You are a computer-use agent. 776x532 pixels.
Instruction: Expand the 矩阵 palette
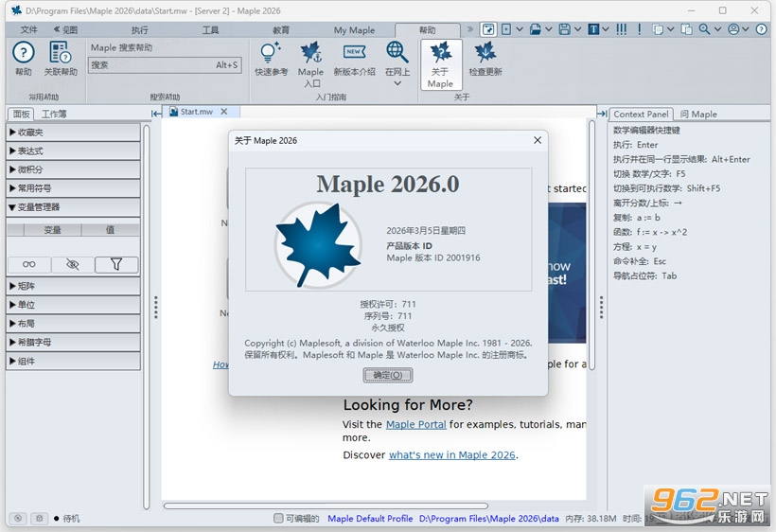tap(73, 286)
